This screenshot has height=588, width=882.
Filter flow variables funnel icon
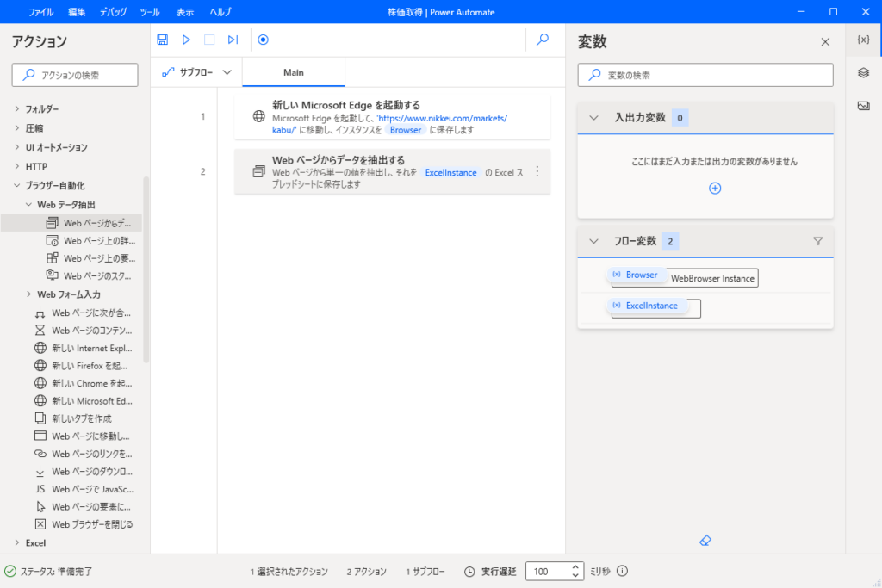tap(818, 241)
